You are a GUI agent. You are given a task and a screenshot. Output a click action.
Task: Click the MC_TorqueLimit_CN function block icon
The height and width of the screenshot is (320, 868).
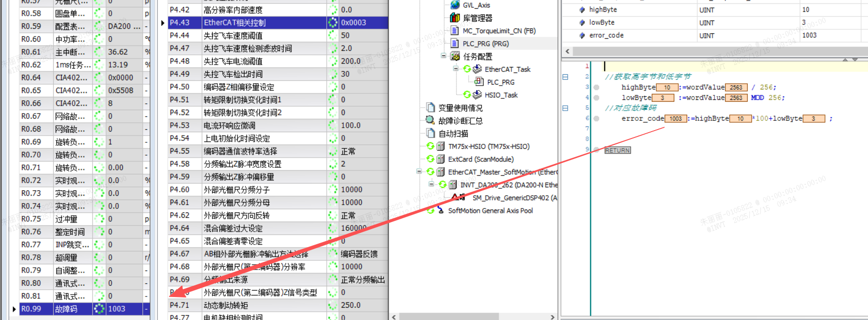tap(455, 31)
